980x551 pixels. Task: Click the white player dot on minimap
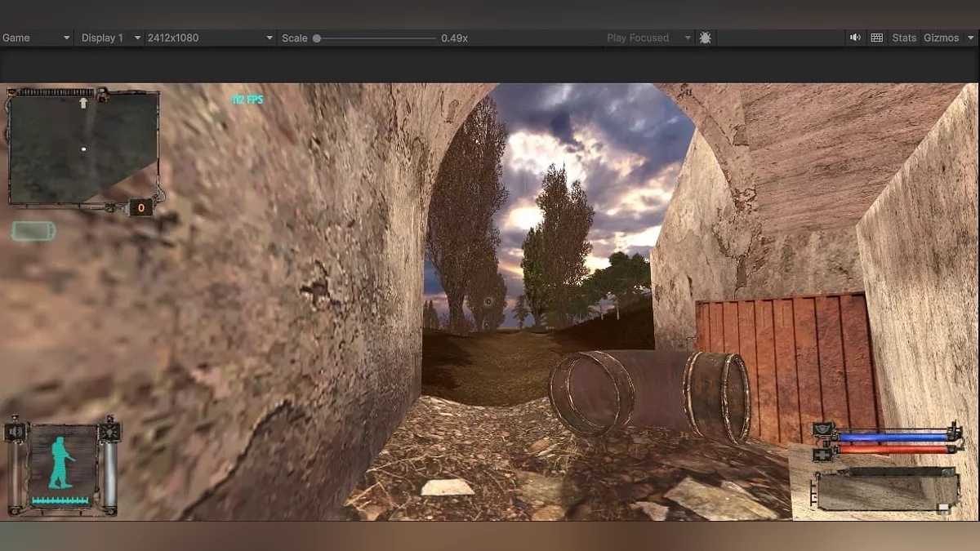point(83,149)
